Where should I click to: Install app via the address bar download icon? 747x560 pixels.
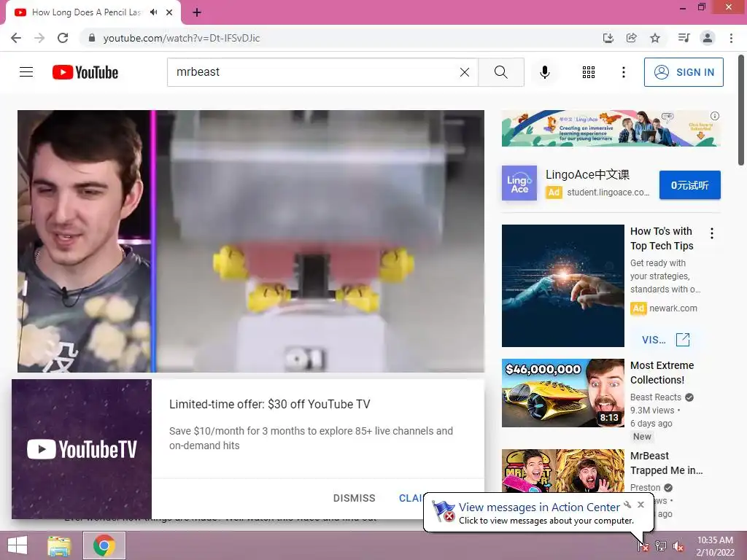pos(608,38)
